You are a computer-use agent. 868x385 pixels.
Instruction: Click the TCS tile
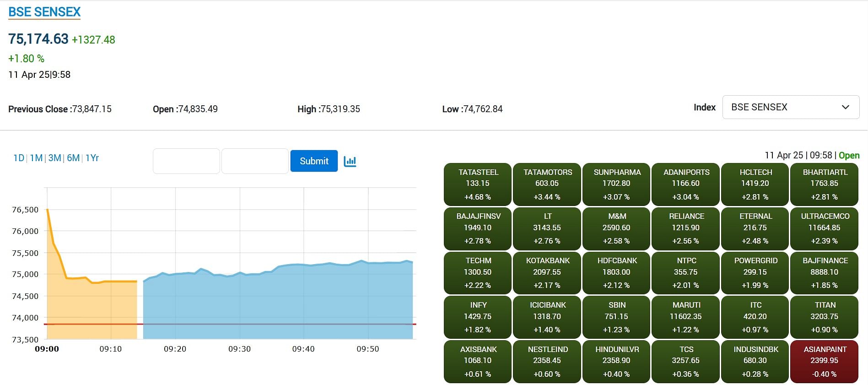pyautogui.click(x=686, y=362)
